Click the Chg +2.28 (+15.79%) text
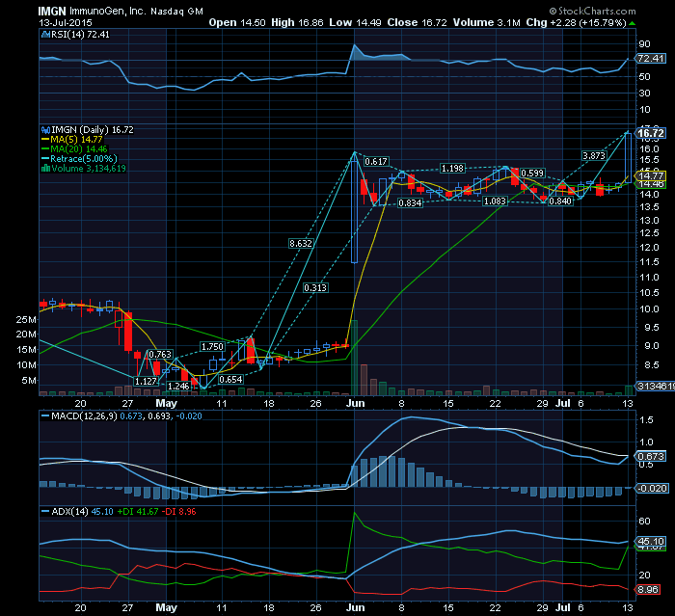 point(576,23)
